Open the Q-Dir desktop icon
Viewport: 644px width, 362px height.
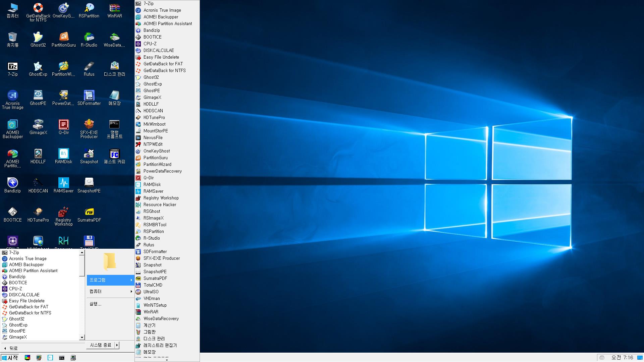click(64, 127)
